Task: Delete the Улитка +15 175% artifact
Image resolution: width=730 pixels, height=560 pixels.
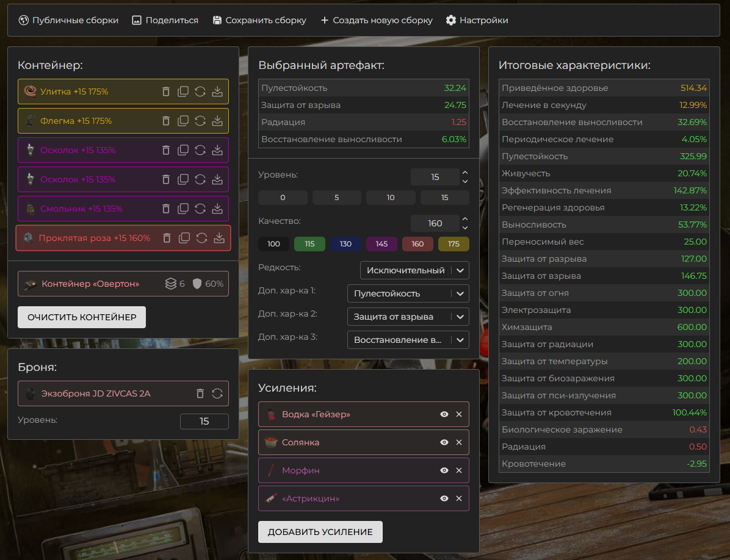Action: coord(166,92)
